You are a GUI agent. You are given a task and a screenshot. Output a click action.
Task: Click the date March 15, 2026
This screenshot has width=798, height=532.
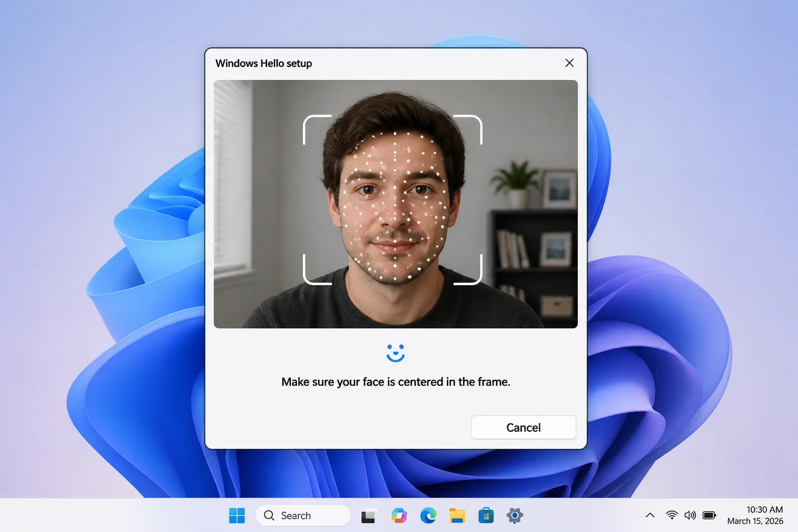pos(755,521)
